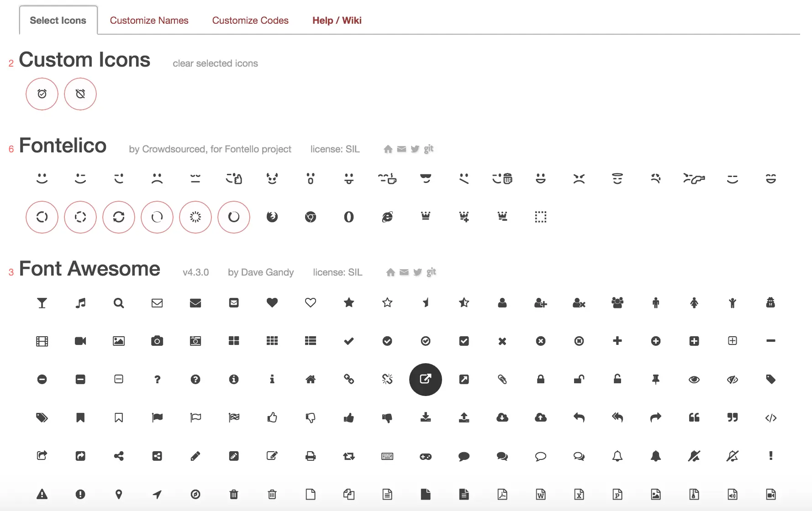Select the solid camera icon

157,341
